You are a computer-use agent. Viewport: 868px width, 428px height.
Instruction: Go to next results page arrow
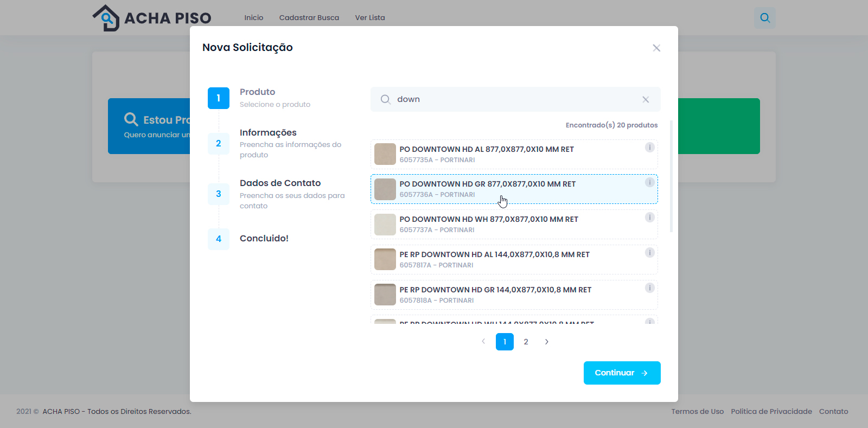(547, 342)
